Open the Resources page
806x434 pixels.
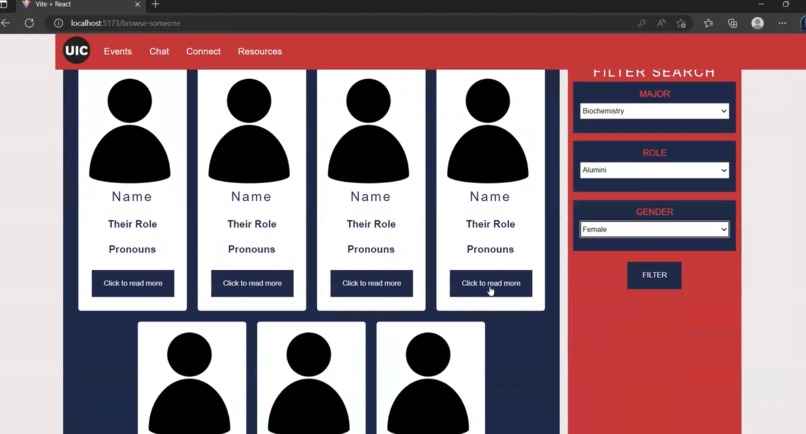[260, 51]
